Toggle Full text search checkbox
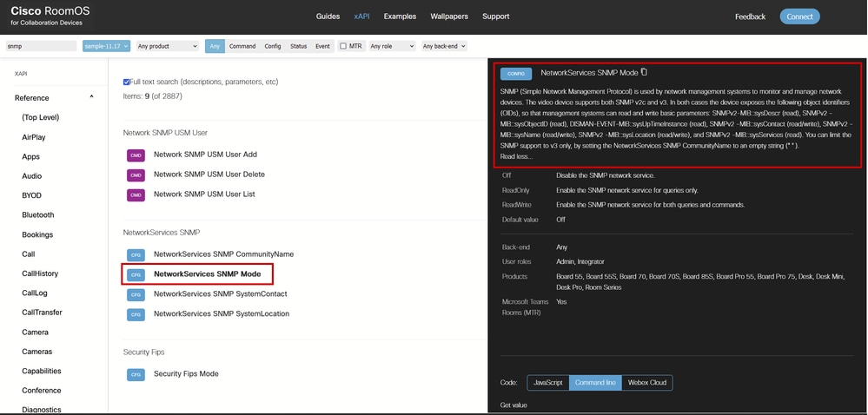 pyautogui.click(x=126, y=82)
